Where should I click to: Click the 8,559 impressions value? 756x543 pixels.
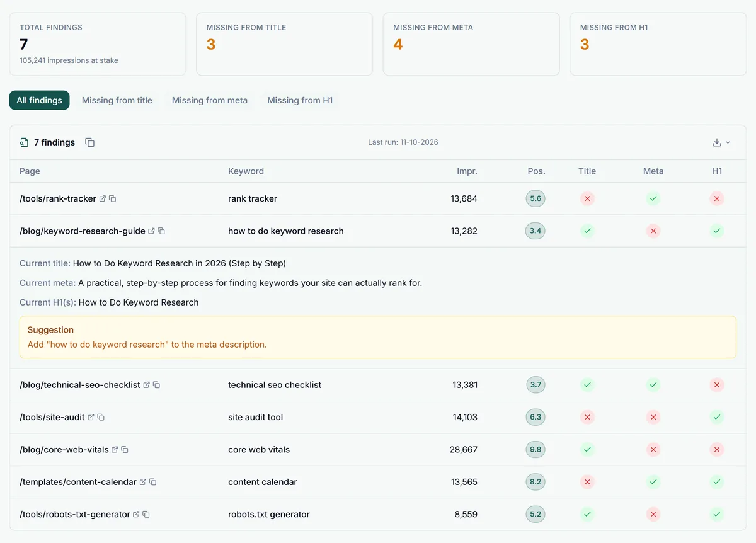point(466,515)
